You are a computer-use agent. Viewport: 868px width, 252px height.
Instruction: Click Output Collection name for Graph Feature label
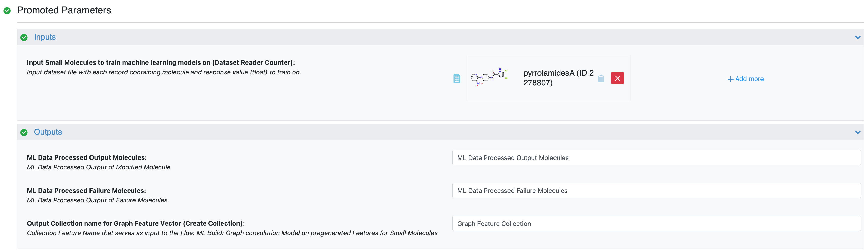(136, 223)
